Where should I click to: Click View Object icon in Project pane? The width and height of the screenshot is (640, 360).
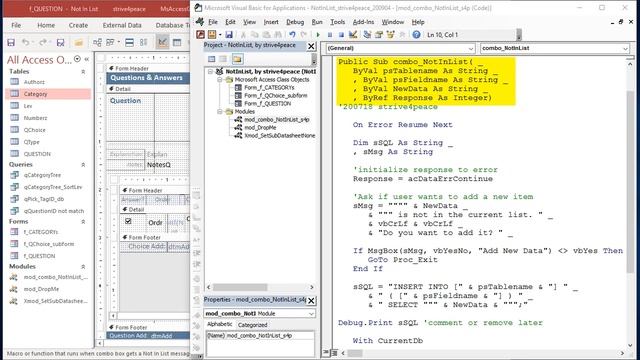(223, 59)
